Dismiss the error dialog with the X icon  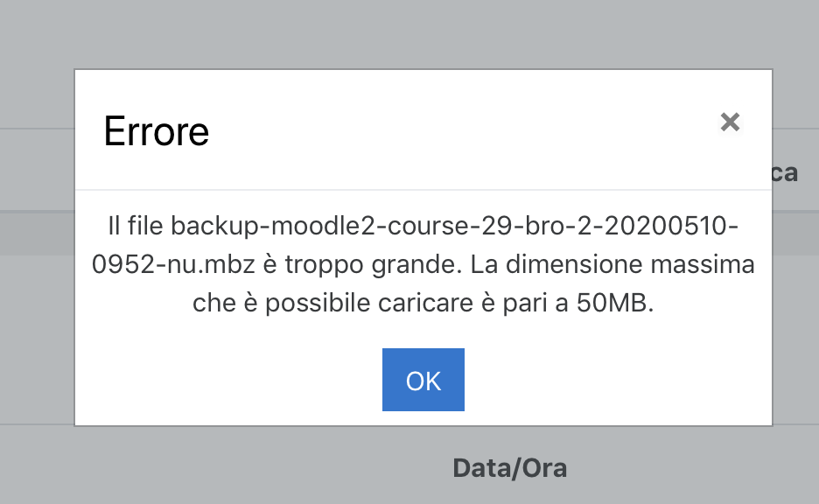[730, 122]
